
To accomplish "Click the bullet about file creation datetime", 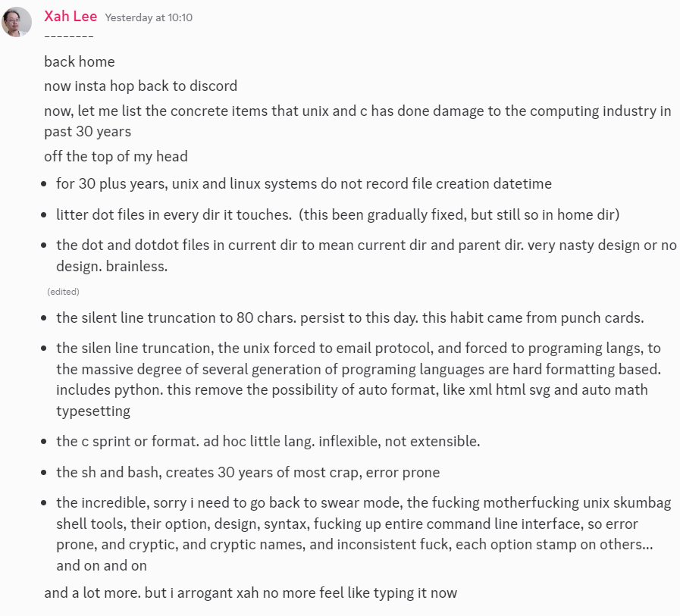I will pyautogui.click(x=303, y=183).
